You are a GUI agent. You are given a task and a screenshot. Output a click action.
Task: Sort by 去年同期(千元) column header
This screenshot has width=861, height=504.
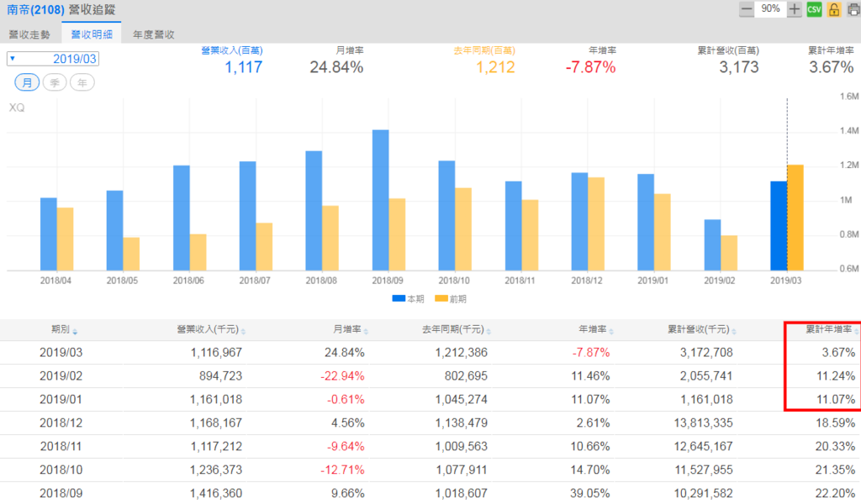click(456, 329)
